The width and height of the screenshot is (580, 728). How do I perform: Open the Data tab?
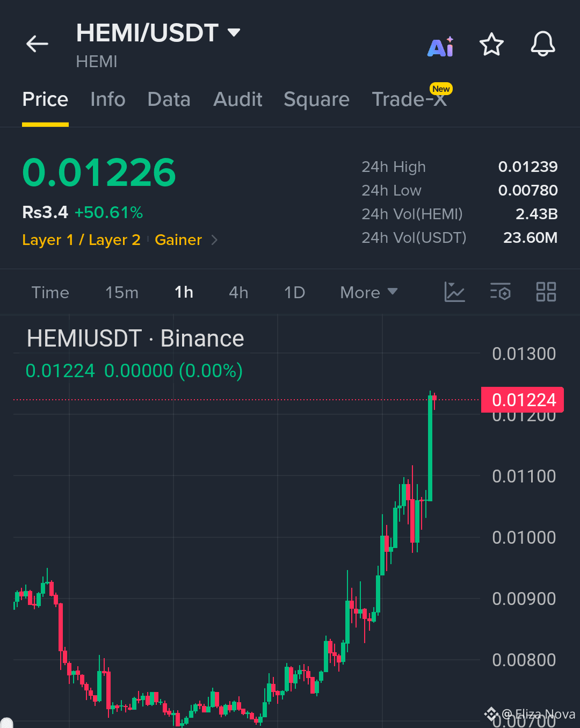coord(169,99)
